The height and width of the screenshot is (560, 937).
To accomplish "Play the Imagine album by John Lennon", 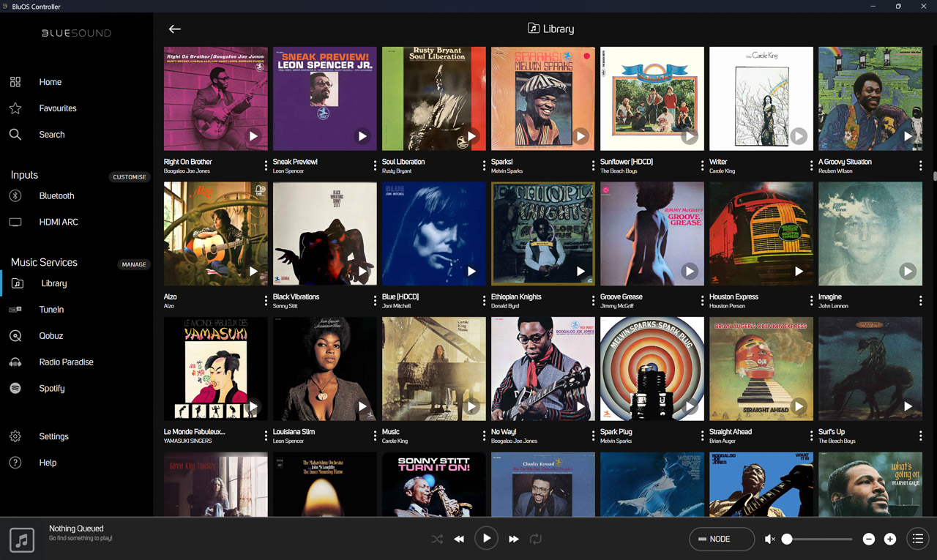I will (x=908, y=272).
